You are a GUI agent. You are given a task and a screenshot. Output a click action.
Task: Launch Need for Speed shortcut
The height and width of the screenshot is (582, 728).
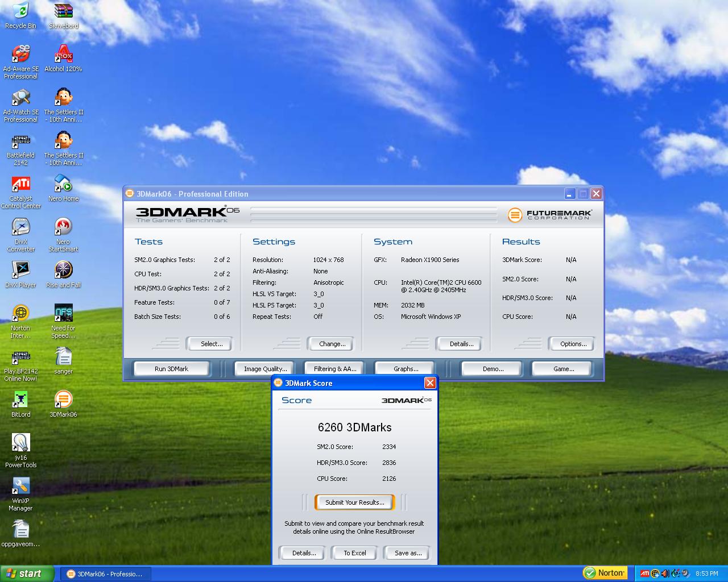63,321
